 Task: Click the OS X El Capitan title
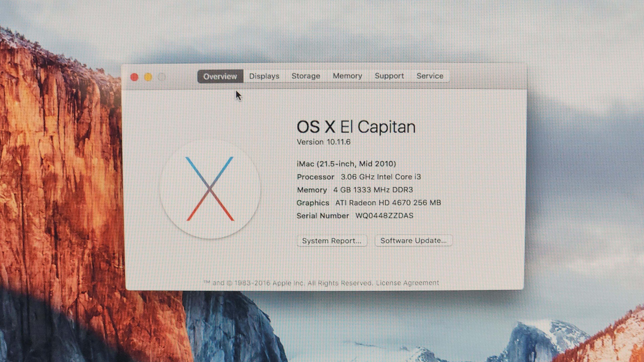(x=356, y=127)
